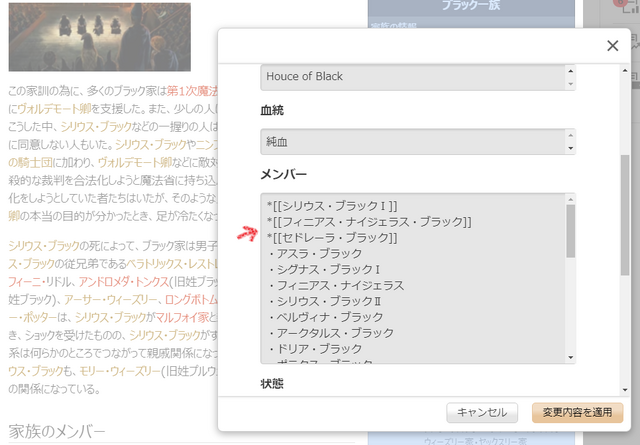Open the アンドロメダ・トンクス link

point(124,282)
